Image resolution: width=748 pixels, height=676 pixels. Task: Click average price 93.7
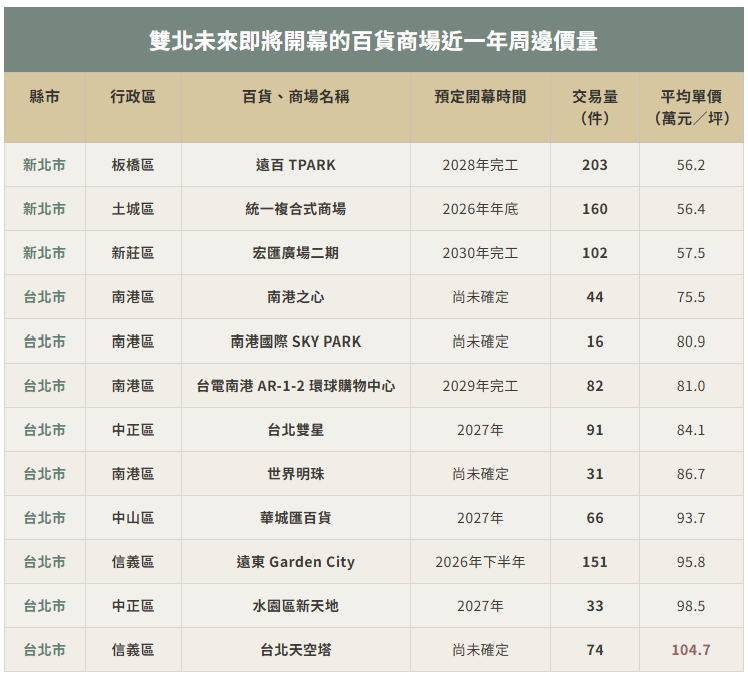click(x=691, y=518)
